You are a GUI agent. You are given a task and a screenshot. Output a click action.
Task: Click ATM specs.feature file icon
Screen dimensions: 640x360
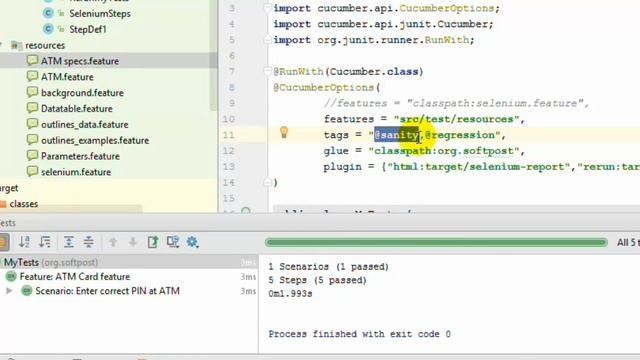click(32, 60)
